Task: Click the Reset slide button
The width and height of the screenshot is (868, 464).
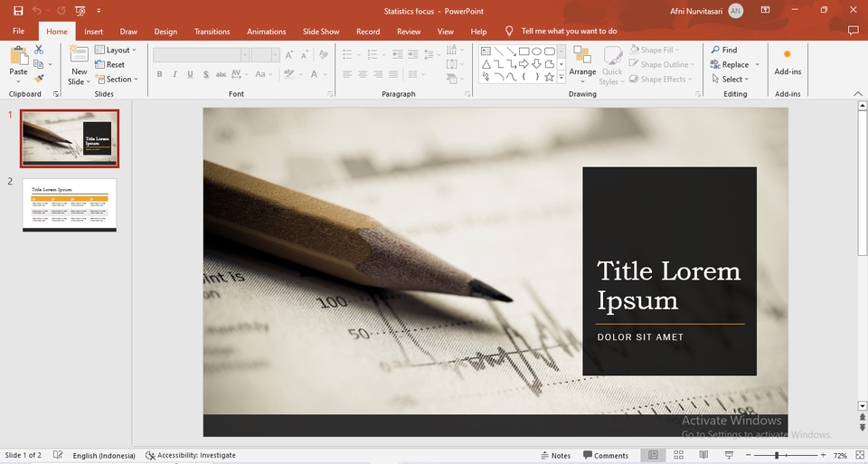Action: [109, 64]
